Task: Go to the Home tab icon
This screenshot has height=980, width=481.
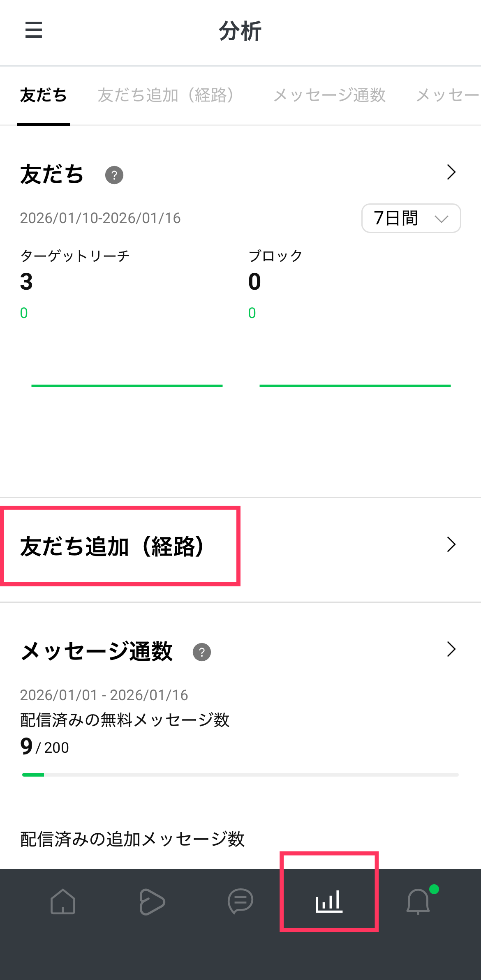Action: 63,902
